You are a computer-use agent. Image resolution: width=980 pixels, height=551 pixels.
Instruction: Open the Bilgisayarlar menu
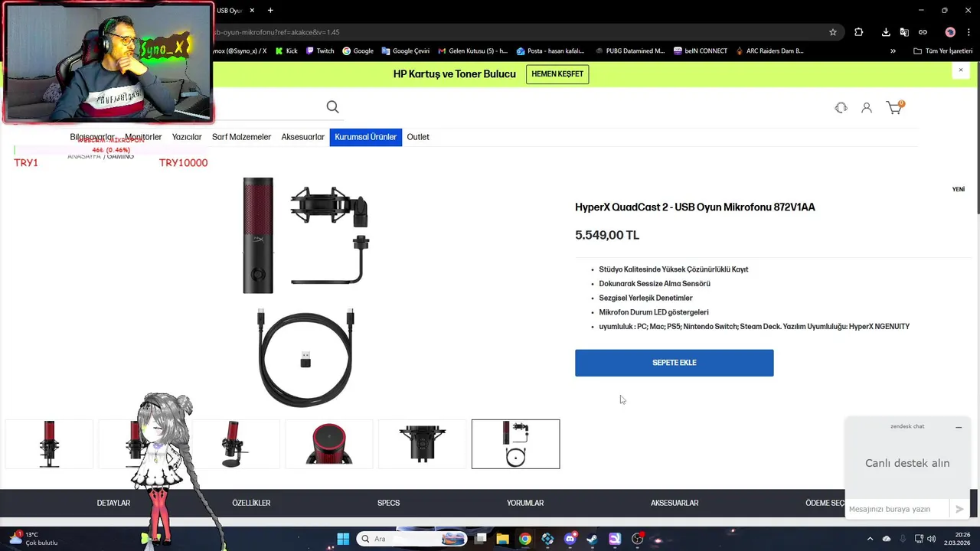[92, 137]
